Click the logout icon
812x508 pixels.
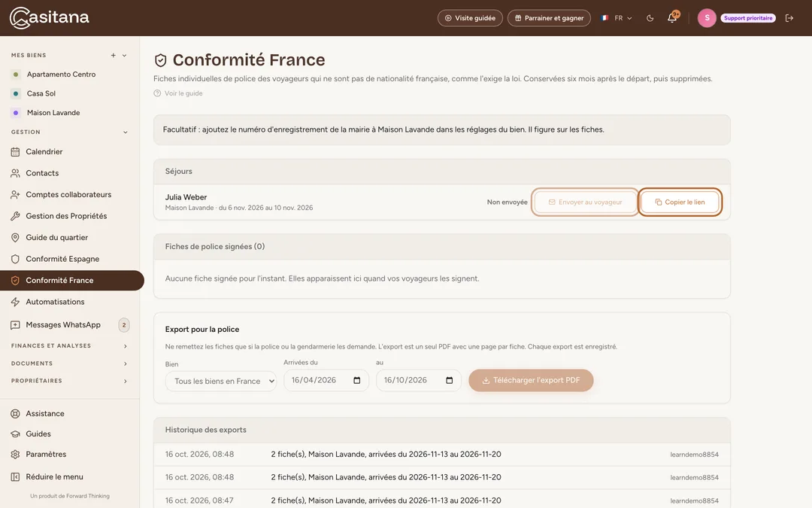[x=789, y=18]
